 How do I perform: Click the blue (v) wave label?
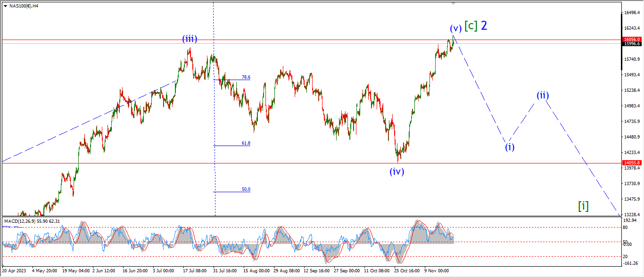(x=455, y=28)
